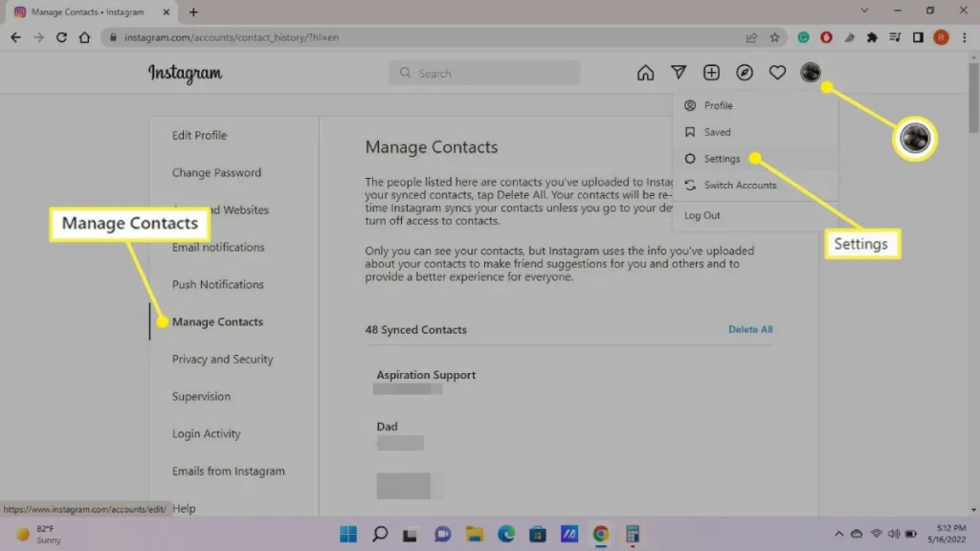Viewport: 980px width, 551px height.
Task: Reload the page with browser refresh
Action: 62,37
